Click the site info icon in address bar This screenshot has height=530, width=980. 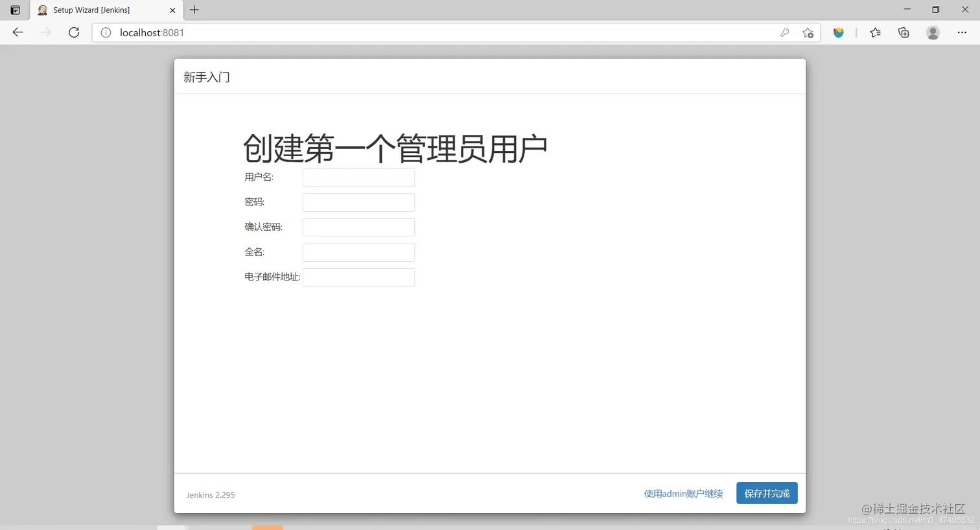coord(106,32)
